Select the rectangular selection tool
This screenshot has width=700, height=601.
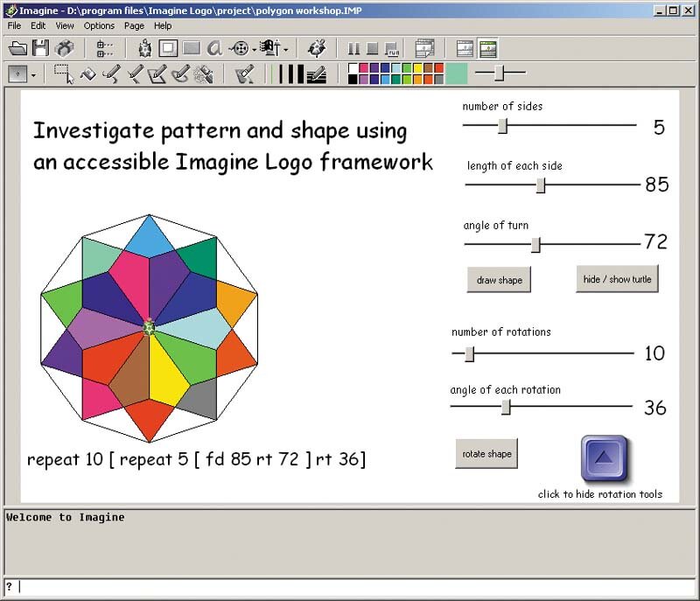coord(64,74)
